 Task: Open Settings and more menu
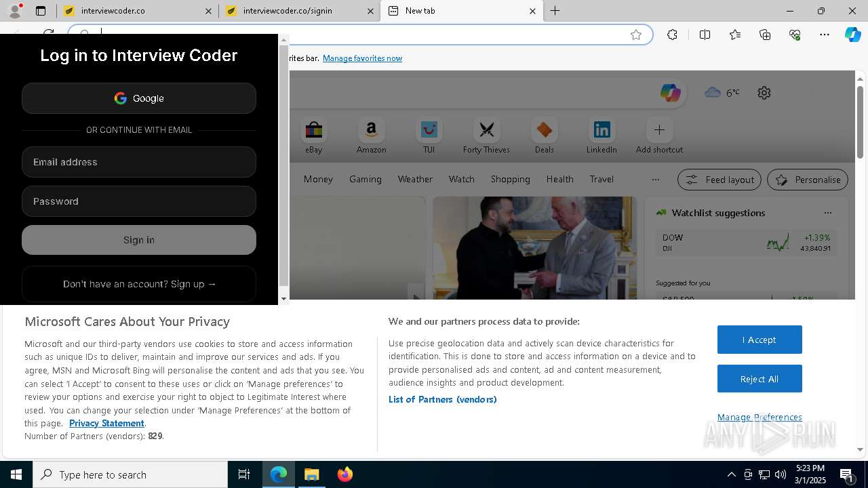(825, 35)
